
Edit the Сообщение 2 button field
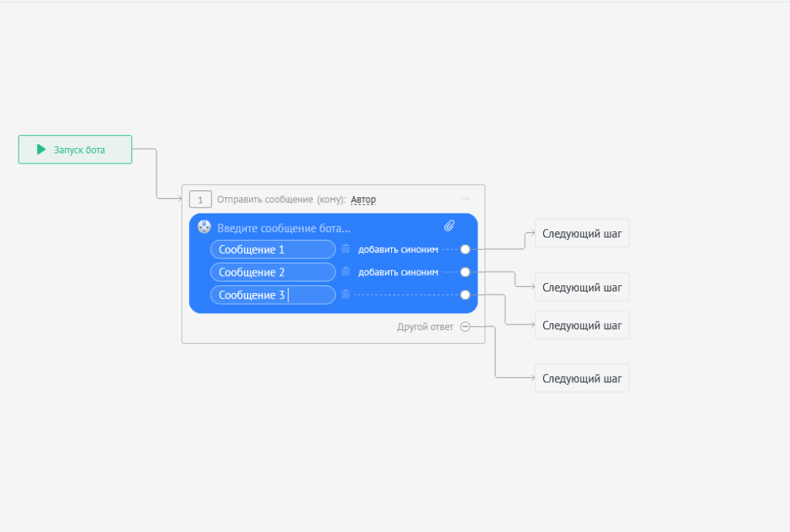tap(272, 272)
